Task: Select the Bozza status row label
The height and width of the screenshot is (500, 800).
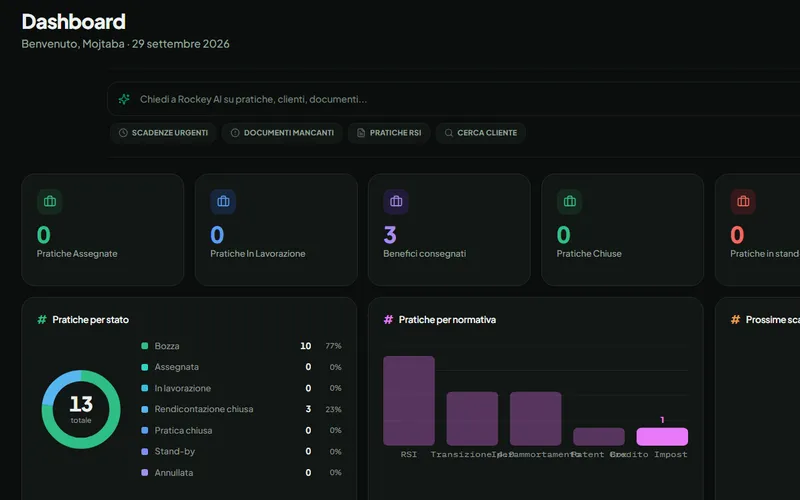Action: pyautogui.click(x=167, y=346)
